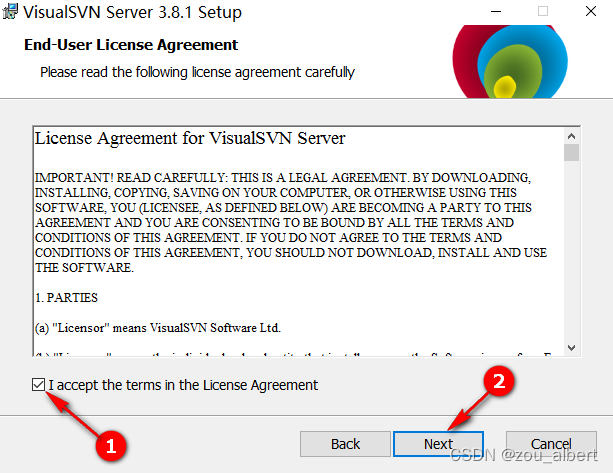Minimize the setup window
613x473 pixels.
click(496, 11)
